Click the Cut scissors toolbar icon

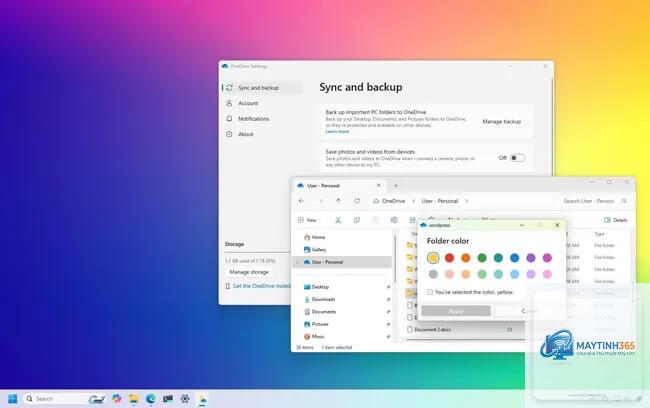tap(338, 220)
